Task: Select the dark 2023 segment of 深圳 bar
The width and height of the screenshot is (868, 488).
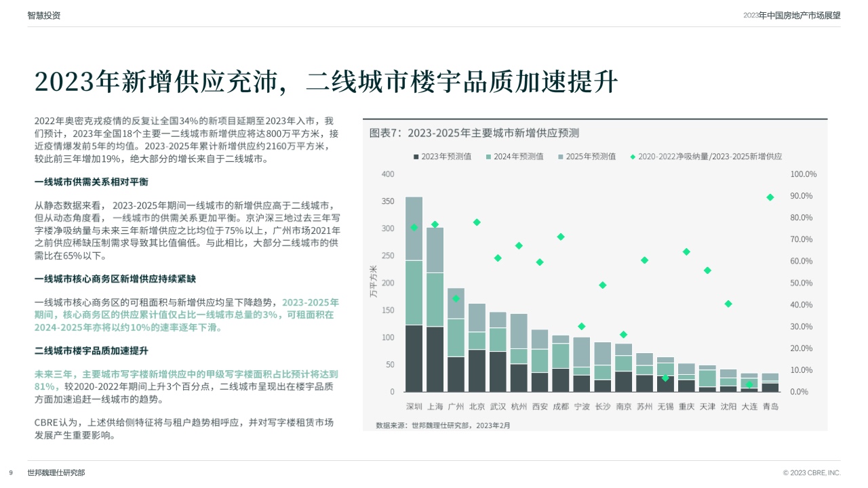Action: 414,358
